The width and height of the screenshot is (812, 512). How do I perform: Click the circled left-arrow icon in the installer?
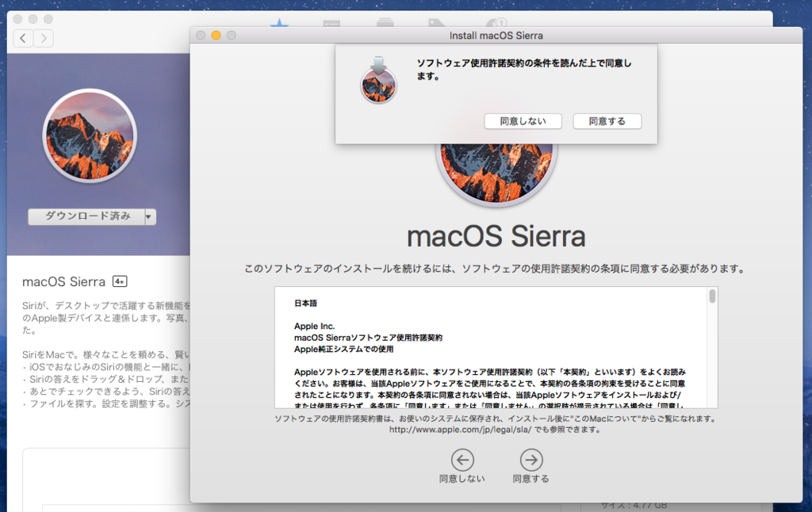coord(462,460)
